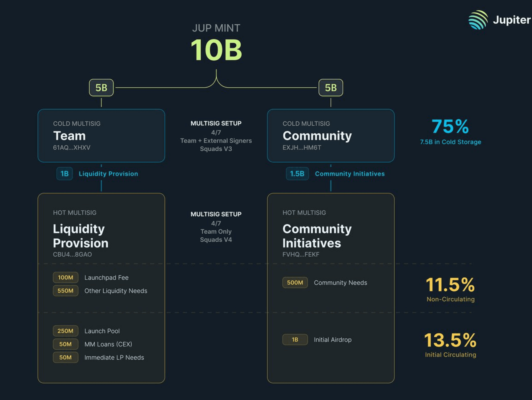Click the Team address 61AQ...XHXV

[x=72, y=148]
